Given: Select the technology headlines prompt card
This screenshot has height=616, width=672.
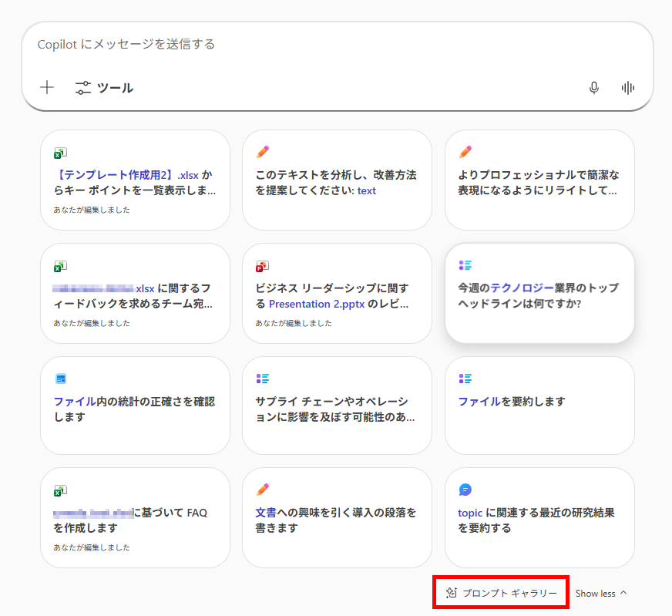Looking at the screenshot, I should (x=539, y=295).
